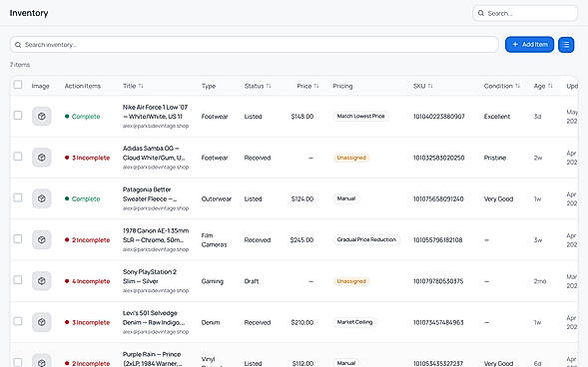
Task: Click the $148.00 price cell
Action: 302,117
